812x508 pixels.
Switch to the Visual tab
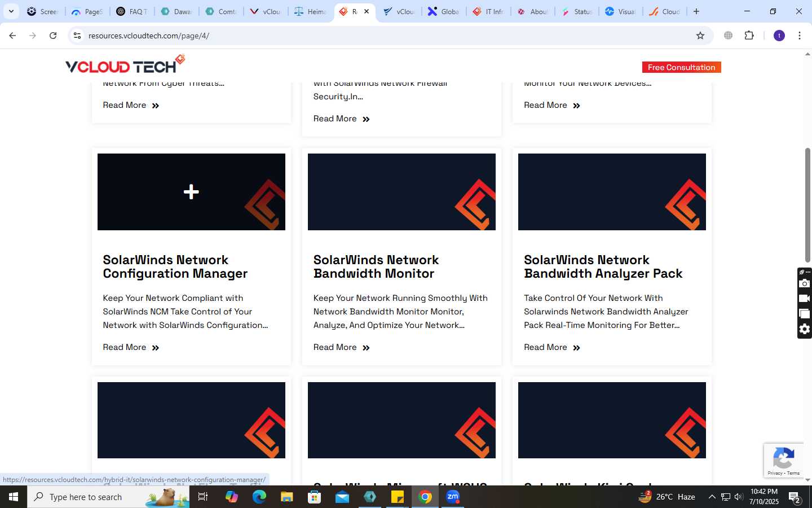pyautogui.click(x=621, y=11)
